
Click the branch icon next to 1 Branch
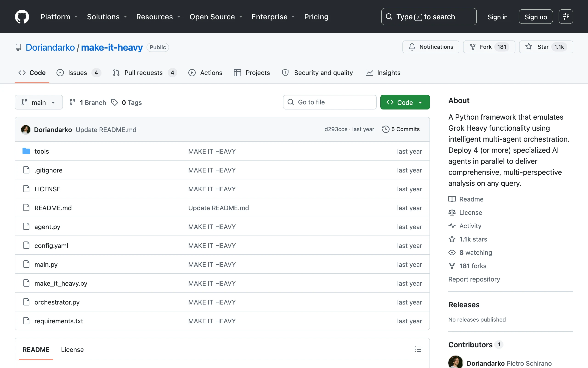coord(72,102)
